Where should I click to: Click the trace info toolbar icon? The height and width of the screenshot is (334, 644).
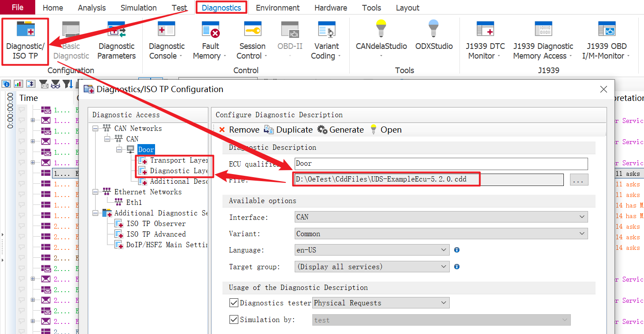[6, 84]
